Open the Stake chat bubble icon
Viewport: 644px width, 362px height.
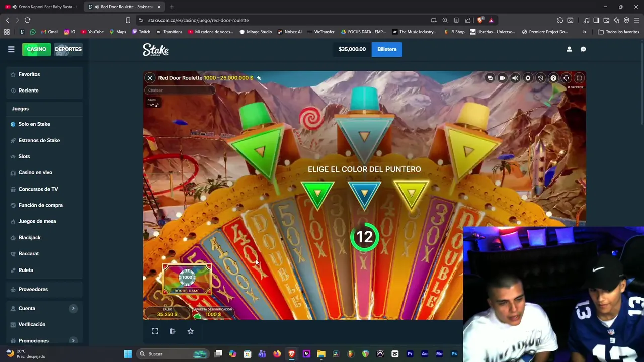point(583,49)
